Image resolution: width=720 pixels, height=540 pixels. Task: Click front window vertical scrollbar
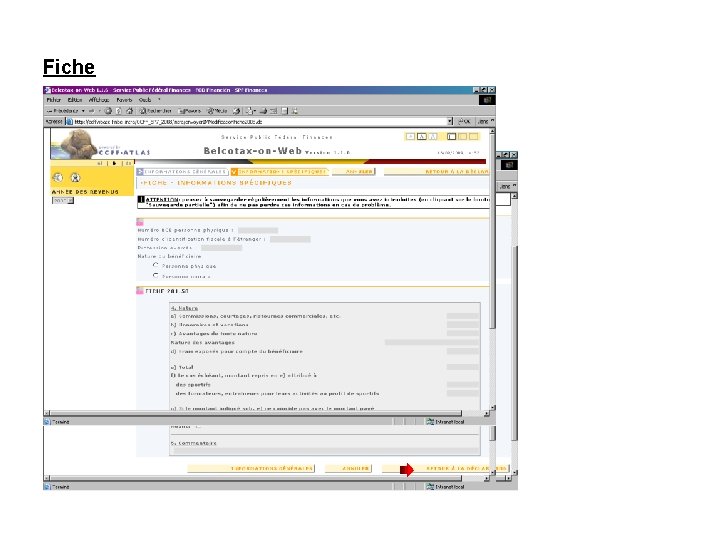coord(492,269)
